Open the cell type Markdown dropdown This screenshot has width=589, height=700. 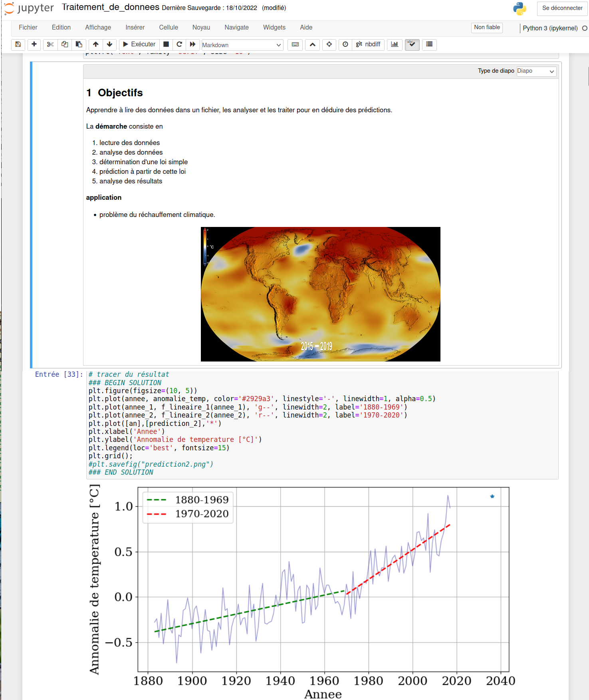point(242,45)
